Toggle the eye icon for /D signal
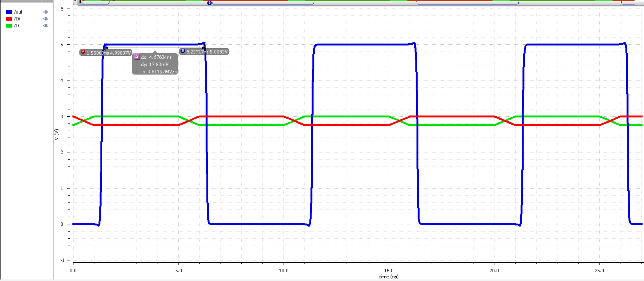Image resolution: width=644 pixels, height=281 pixels. coord(46,26)
